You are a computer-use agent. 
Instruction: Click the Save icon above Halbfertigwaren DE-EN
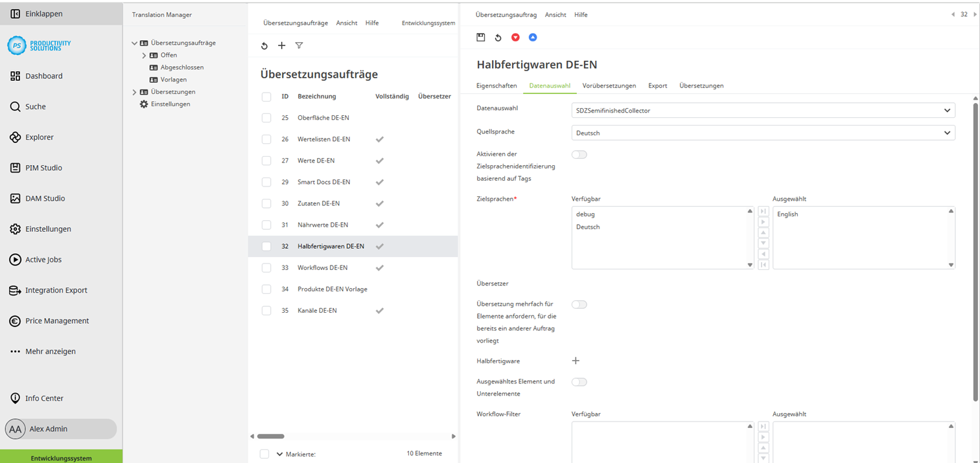[x=480, y=37]
